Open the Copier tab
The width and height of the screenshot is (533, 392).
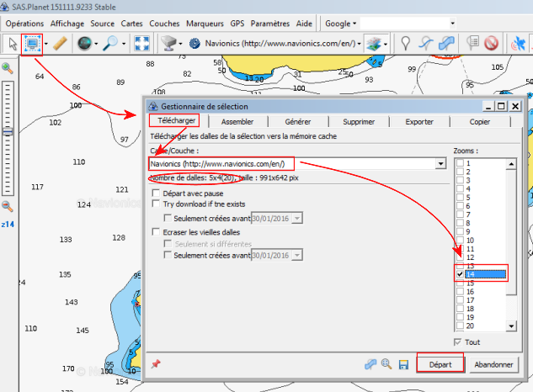480,122
